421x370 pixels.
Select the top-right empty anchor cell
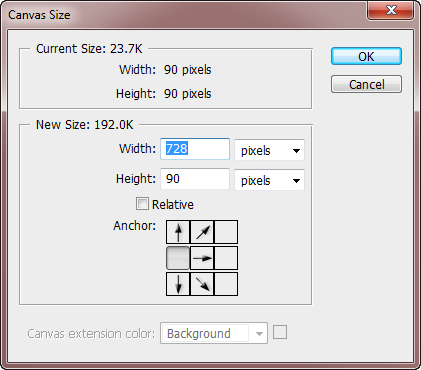tap(226, 232)
